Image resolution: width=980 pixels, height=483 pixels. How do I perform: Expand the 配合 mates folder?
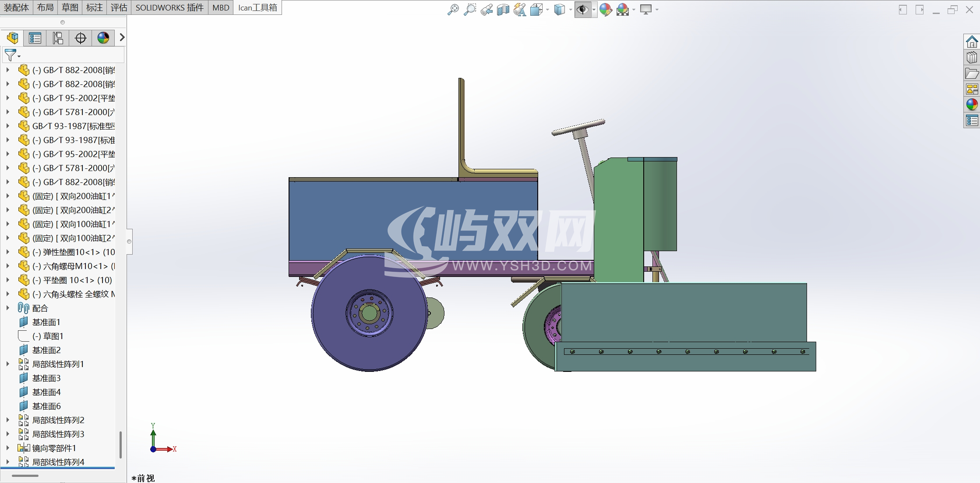click(7, 308)
